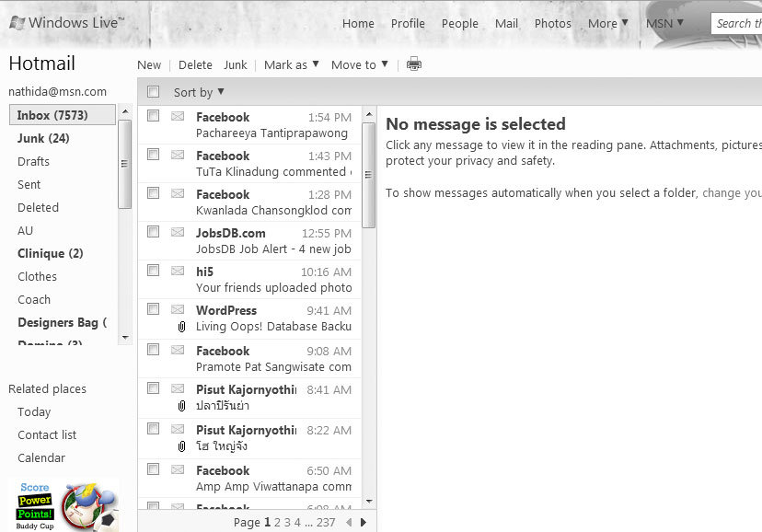The width and height of the screenshot is (762, 532).
Task: Open the Profile tab
Action: (408, 23)
